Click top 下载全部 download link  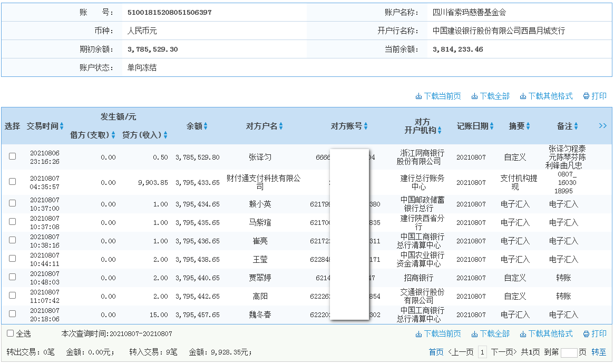pos(490,96)
